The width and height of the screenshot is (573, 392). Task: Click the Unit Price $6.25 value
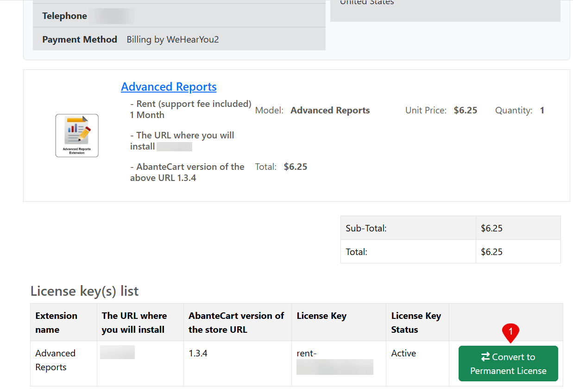click(465, 110)
